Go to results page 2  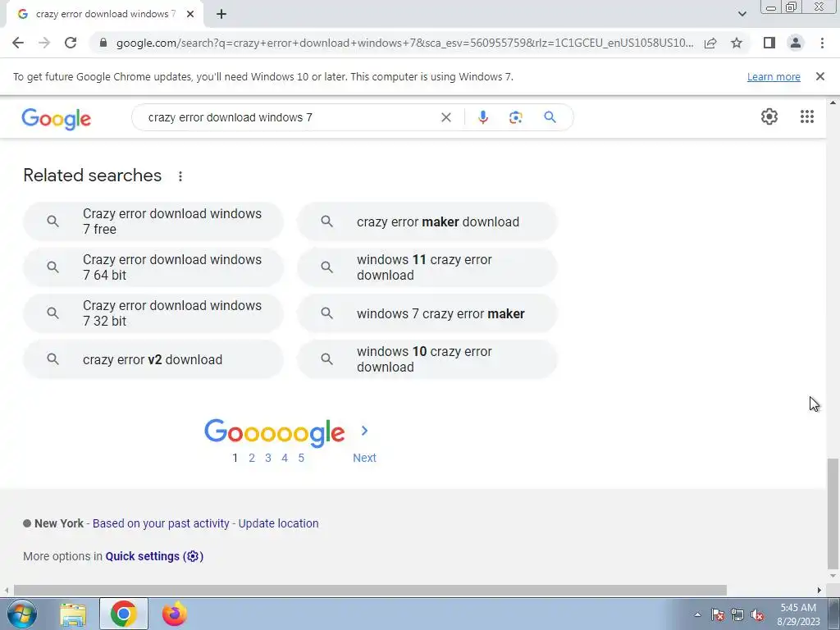point(252,458)
